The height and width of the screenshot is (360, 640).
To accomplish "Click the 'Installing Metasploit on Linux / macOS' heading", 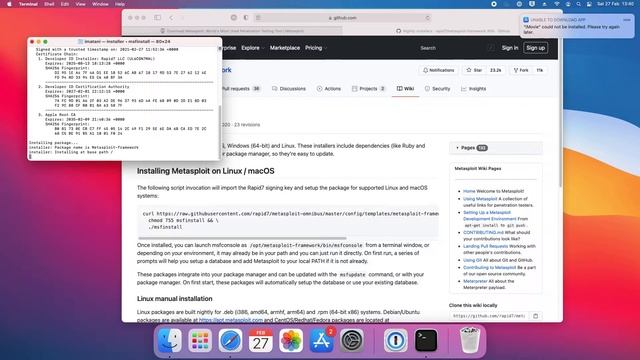I will click(206, 171).
